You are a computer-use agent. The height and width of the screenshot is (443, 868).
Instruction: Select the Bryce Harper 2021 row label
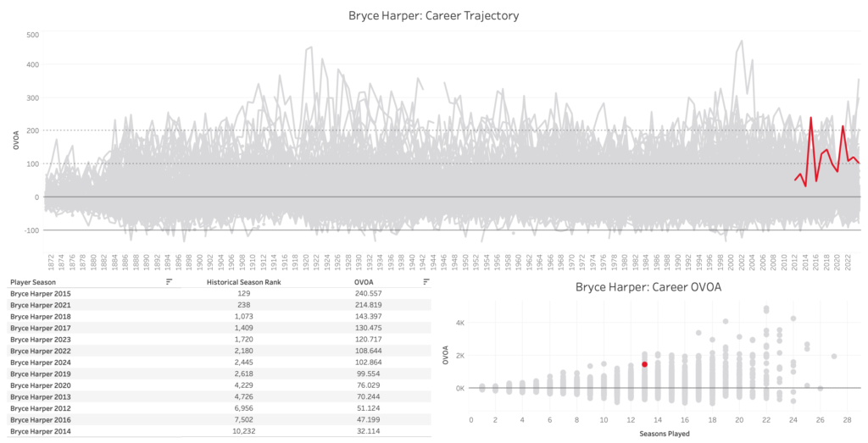[41, 305]
